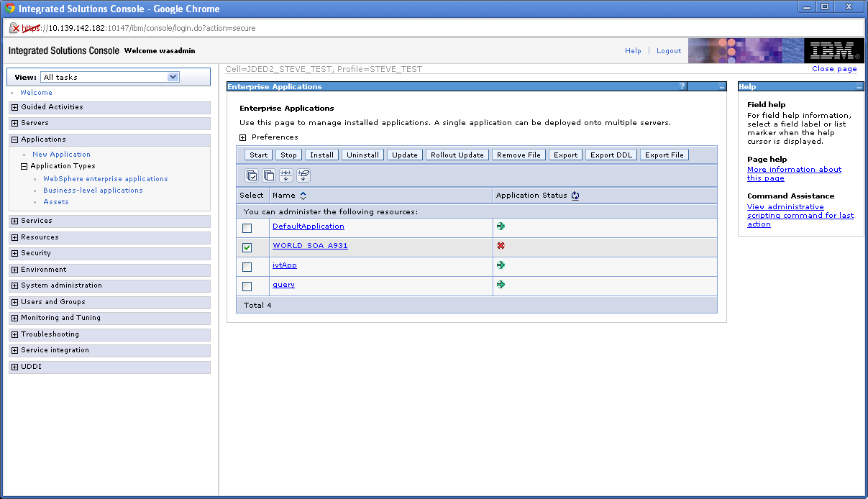Open the WORLD_SOA_A931 application link
The image size is (868, 499).
pos(310,246)
